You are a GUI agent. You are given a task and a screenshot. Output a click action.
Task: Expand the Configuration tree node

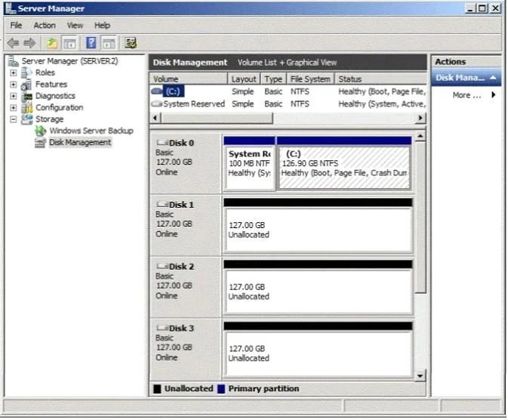pos(14,108)
